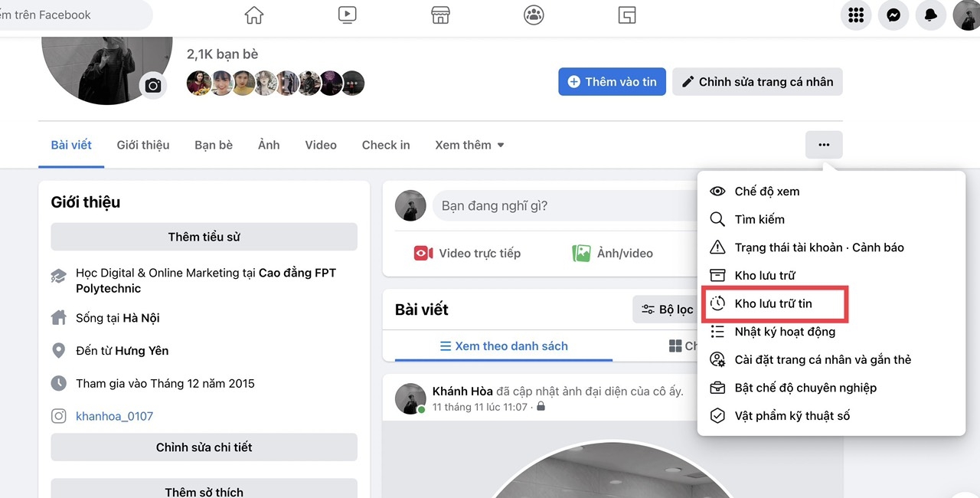Open 'Nhật ký hoạt động' menu entry
The width and height of the screenshot is (980, 498).
[831, 332]
